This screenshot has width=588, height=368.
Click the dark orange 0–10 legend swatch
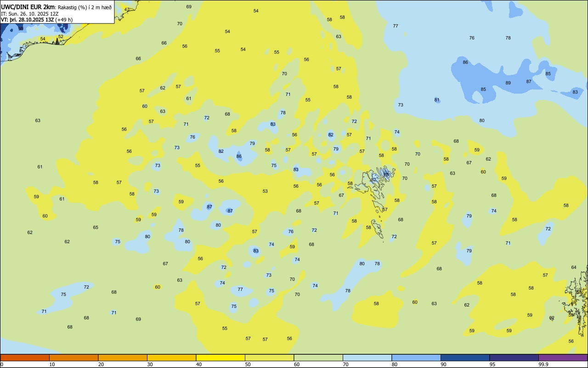click(25, 357)
